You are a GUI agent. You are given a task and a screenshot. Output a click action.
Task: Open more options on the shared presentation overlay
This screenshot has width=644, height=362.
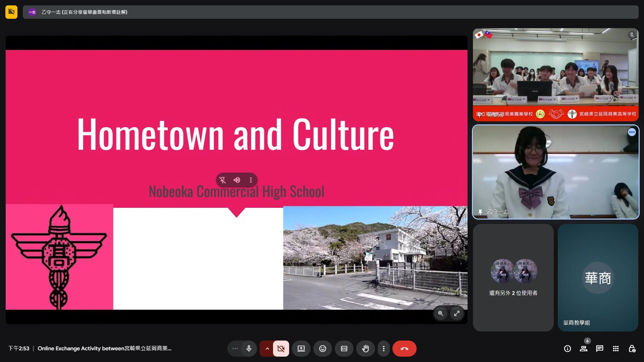[251, 180]
